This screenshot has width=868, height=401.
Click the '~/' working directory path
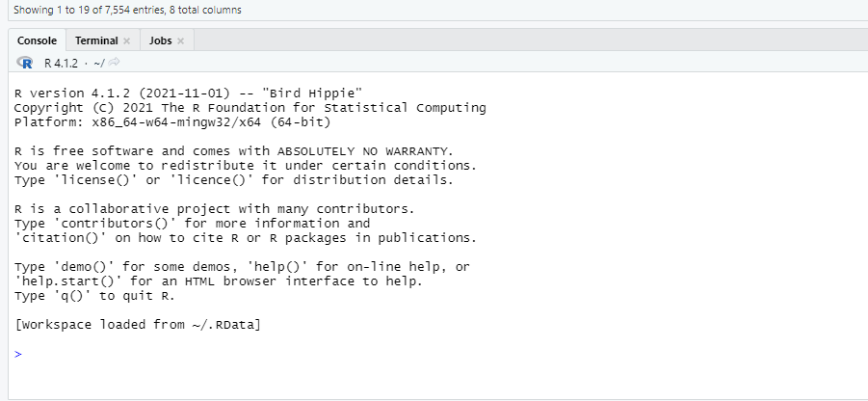click(97, 63)
